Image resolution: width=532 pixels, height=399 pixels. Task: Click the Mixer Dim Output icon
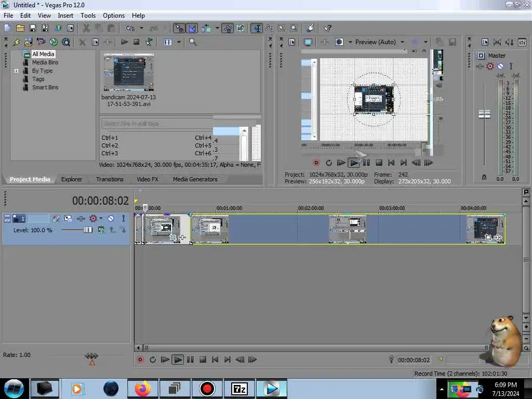510,42
